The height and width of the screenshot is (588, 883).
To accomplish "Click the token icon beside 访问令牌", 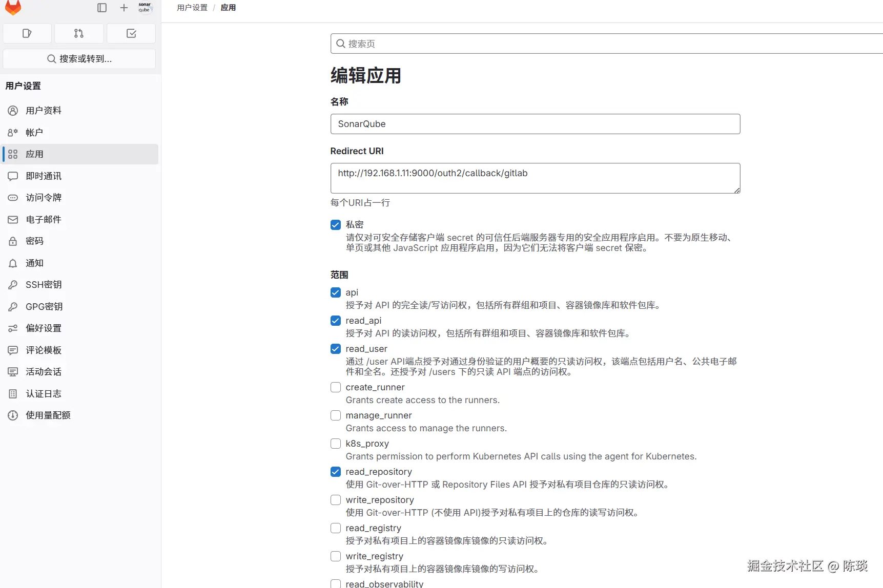I will (x=13, y=198).
